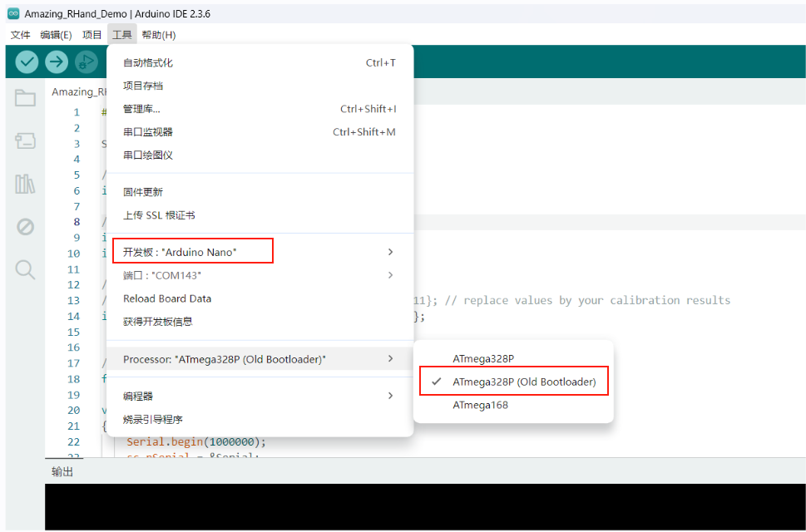Close the open 工具 menu

click(121, 34)
